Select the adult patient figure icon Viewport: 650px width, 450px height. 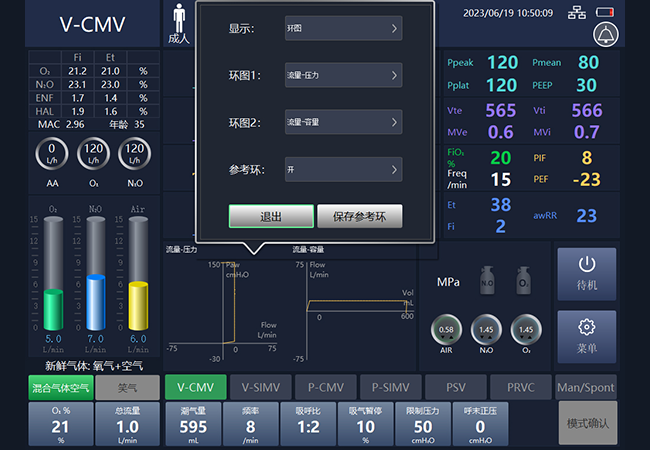tap(180, 24)
